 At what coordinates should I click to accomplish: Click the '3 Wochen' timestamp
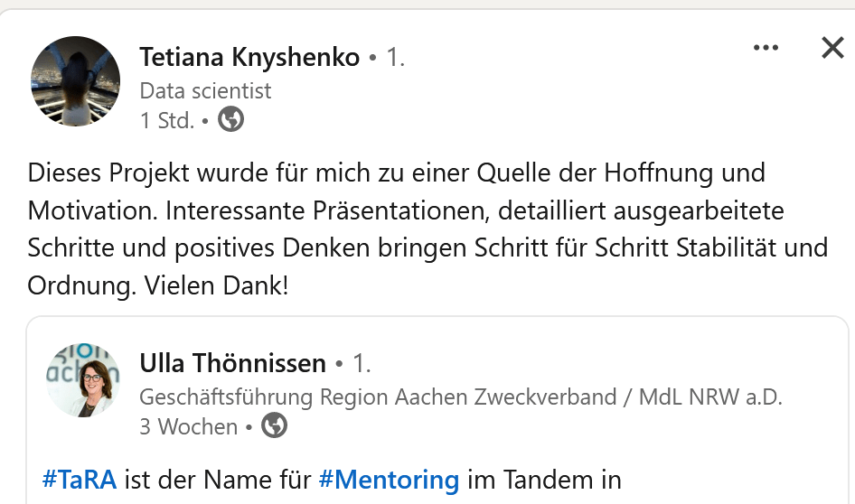[188, 426]
